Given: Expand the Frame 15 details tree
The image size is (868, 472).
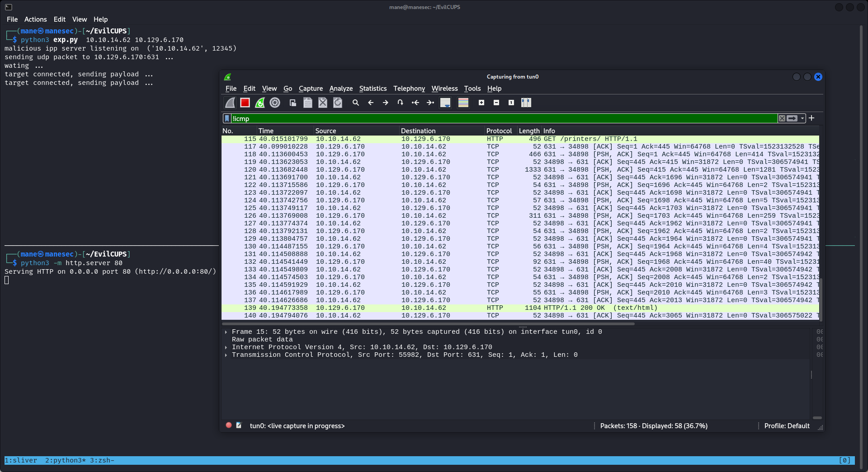Looking at the screenshot, I should pyautogui.click(x=226, y=332).
